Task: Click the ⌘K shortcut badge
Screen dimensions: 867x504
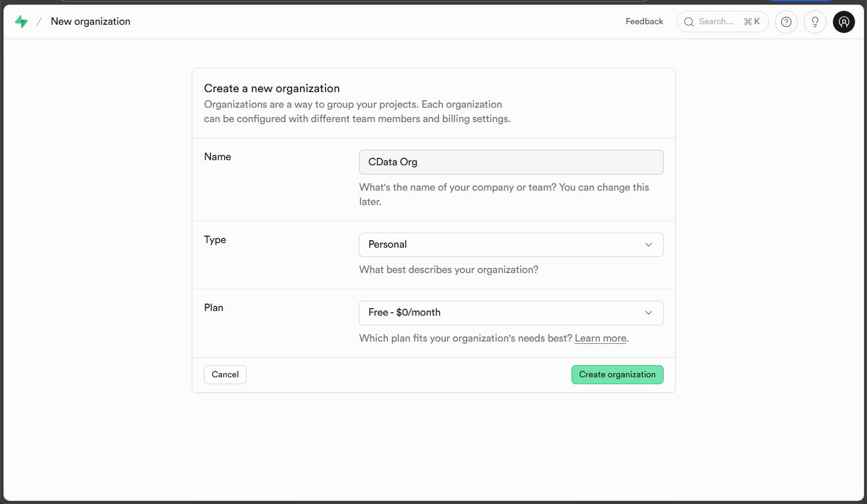Action: [752, 22]
